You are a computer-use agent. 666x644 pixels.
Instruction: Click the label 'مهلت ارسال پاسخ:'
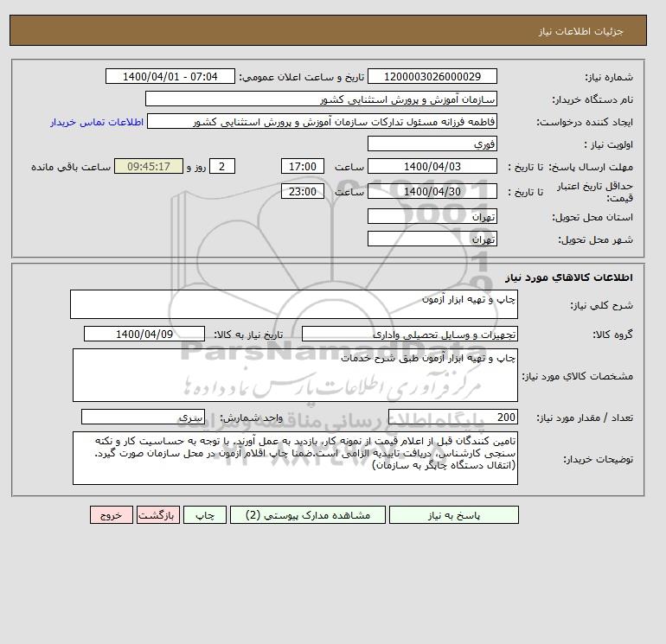(x=591, y=167)
